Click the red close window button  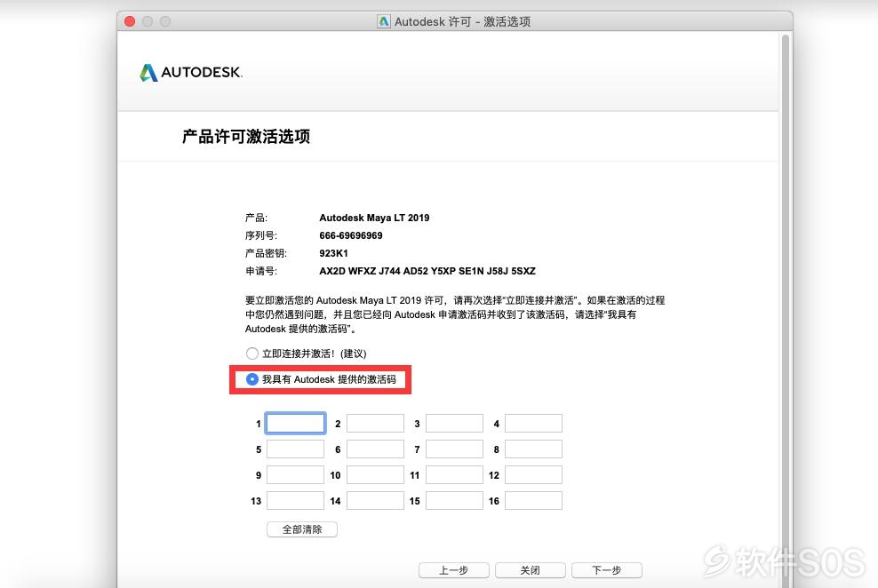tap(130, 21)
